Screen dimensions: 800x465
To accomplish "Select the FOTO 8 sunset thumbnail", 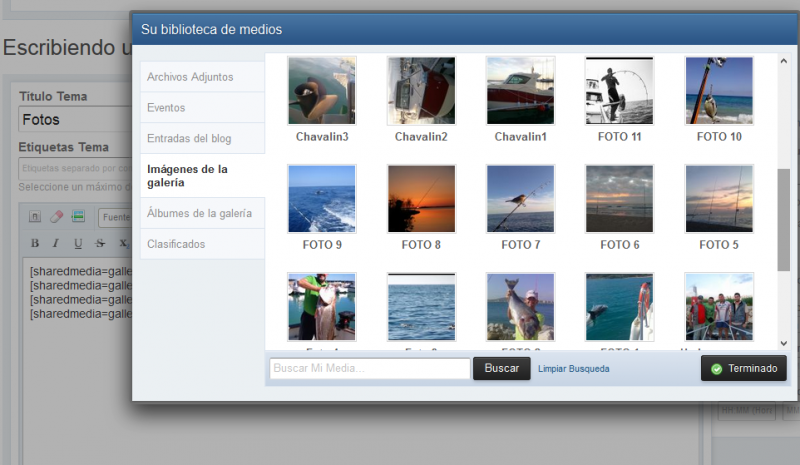I will tap(421, 199).
